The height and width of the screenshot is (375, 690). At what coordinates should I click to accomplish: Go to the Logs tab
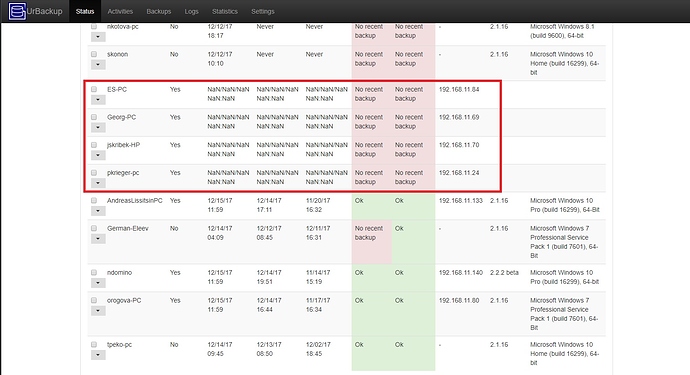click(x=191, y=11)
